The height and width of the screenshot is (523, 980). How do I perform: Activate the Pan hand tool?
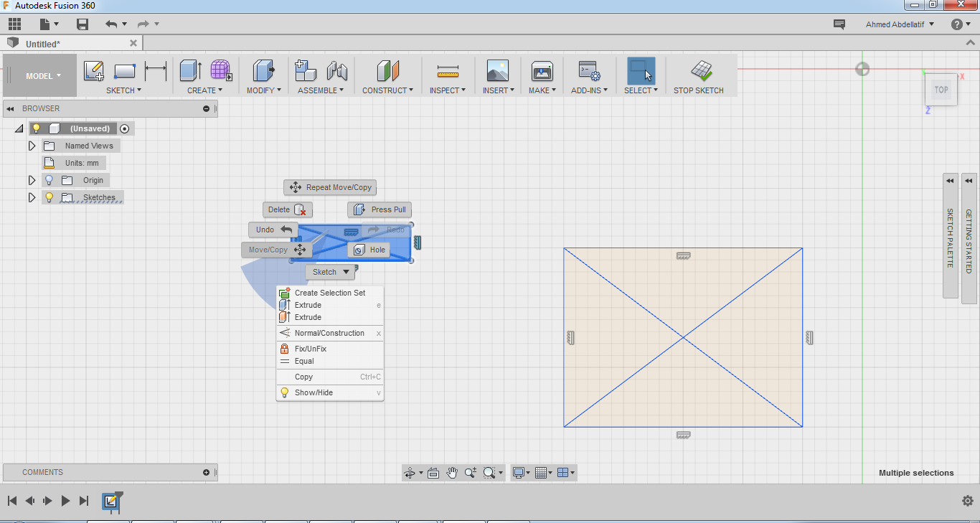coord(452,473)
